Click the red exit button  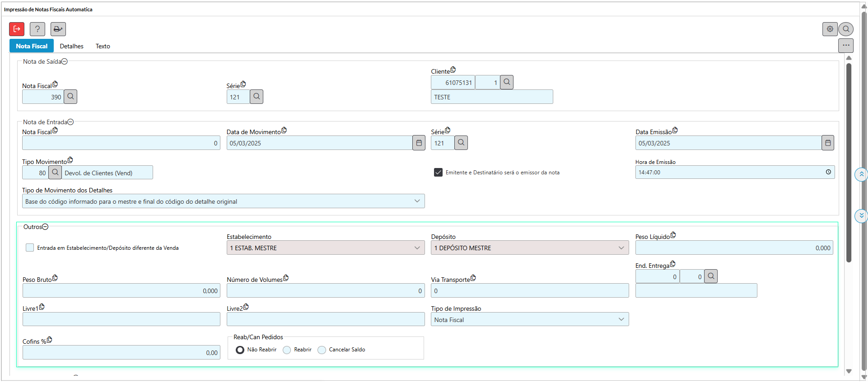click(17, 29)
